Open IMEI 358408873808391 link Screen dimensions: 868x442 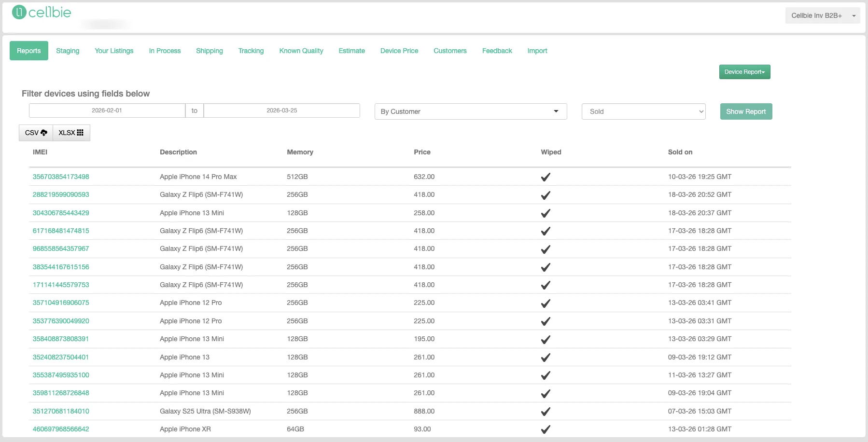[61, 339]
